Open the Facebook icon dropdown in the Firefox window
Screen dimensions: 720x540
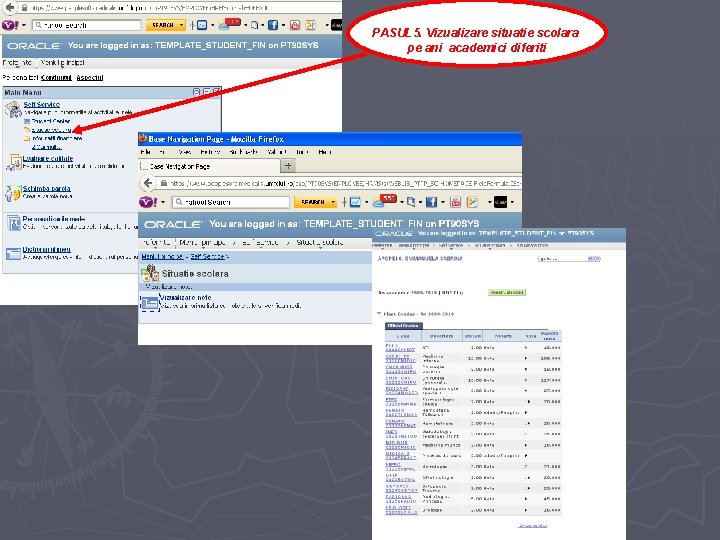(x=443, y=202)
